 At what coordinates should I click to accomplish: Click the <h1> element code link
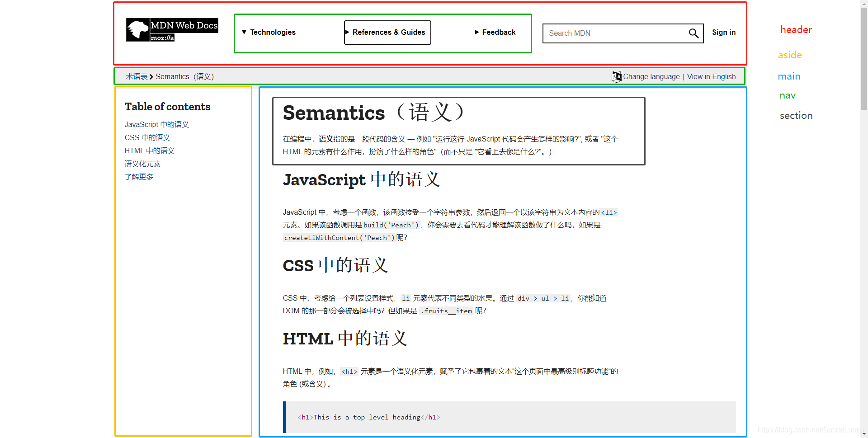pos(349,371)
